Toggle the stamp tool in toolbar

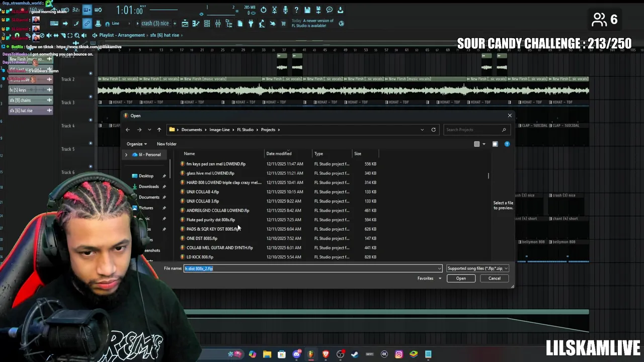point(98,24)
